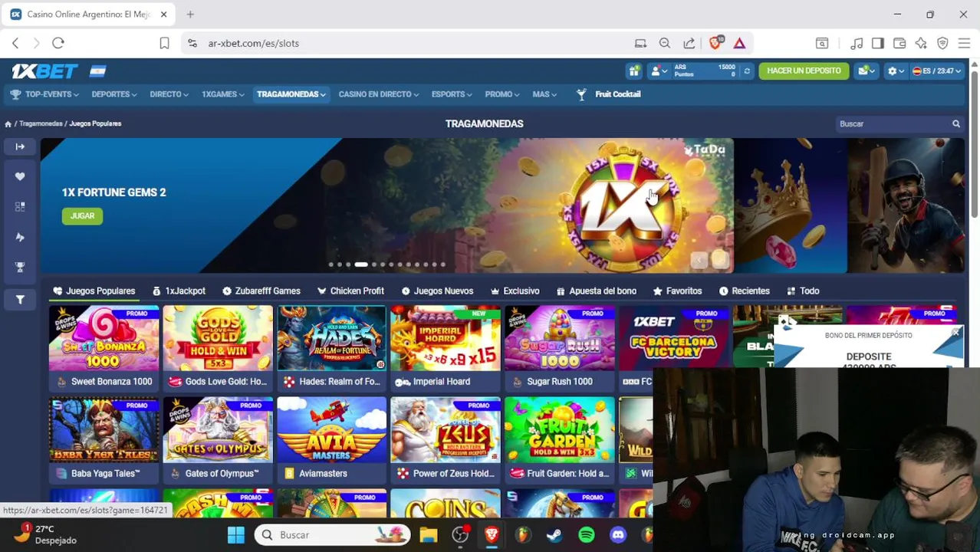The height and width of the screenshot is (552, 980).
Task: Open Imperial Hoard game thumbnail
Action: click(446, 338)
